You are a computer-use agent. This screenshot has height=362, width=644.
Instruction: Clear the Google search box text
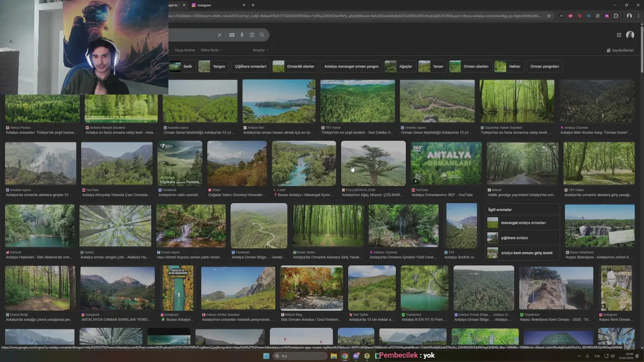tap(219, 35)
